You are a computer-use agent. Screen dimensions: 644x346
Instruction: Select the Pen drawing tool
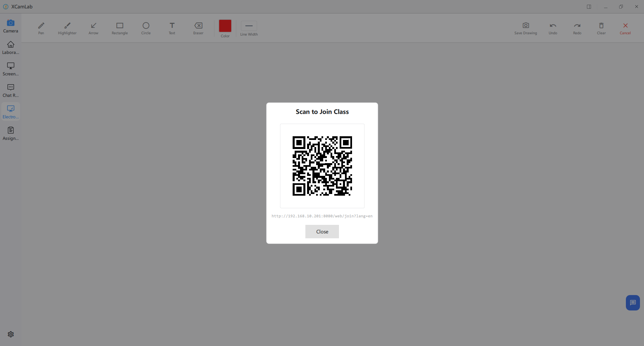coord(41,28)
